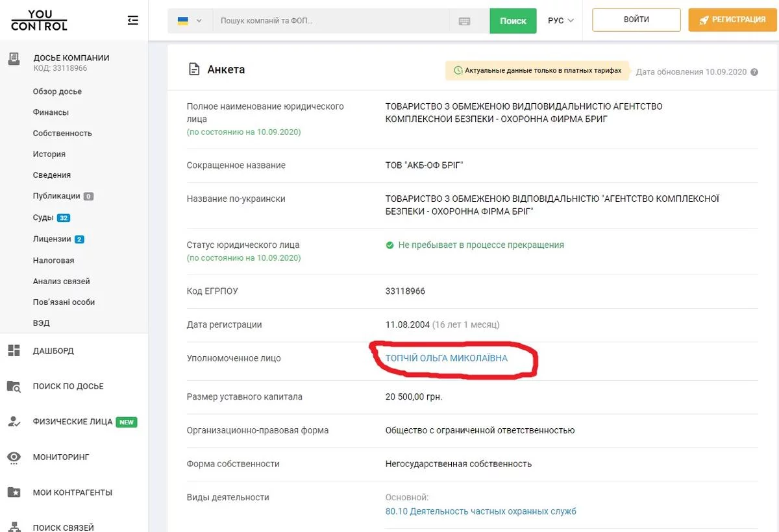Click the orange Регистрация button
This screenshot has width=779, height=532.
pyautogui.click(x=732, y=19)
